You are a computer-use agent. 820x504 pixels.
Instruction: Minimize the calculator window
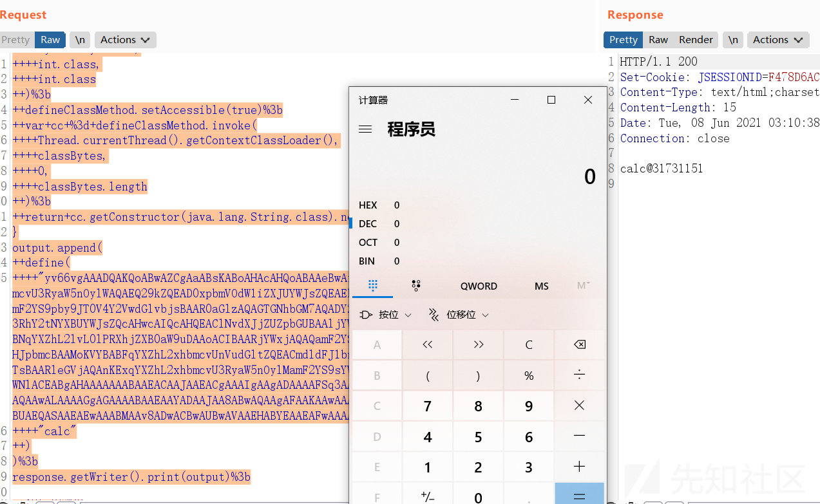coord(515,100)
